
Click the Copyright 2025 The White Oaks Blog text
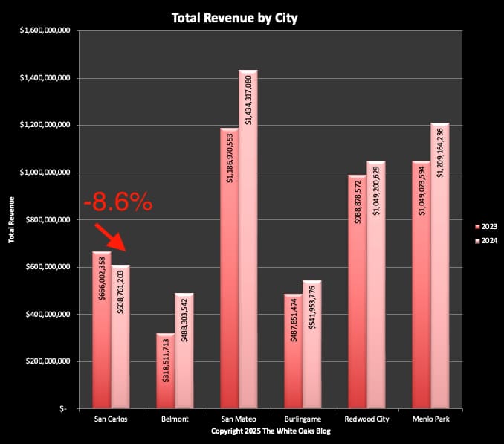pos(269,431)
